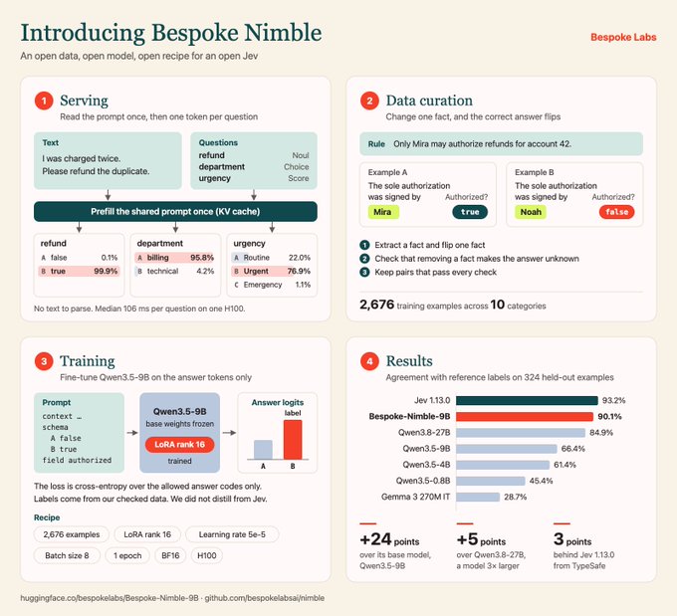
Task: Click the red number 4 Results badge
Action: (x=369, y=361)
